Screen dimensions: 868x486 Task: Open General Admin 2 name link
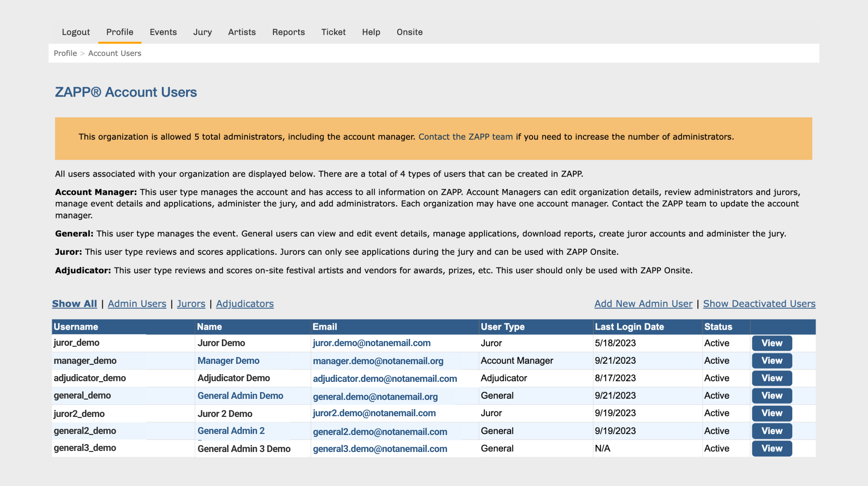point(231,431)
